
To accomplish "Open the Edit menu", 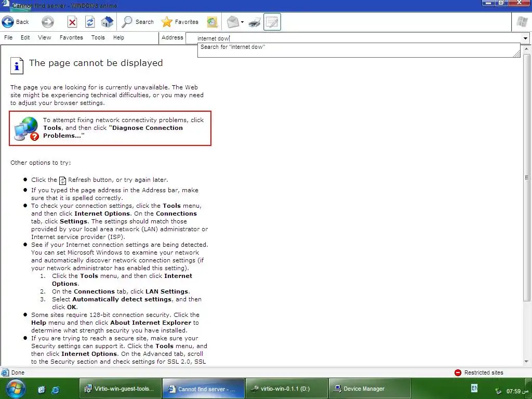I will (x=25, y=37).
